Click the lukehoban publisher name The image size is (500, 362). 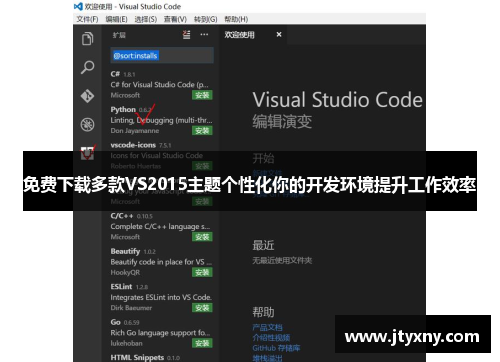pos(126,343)
